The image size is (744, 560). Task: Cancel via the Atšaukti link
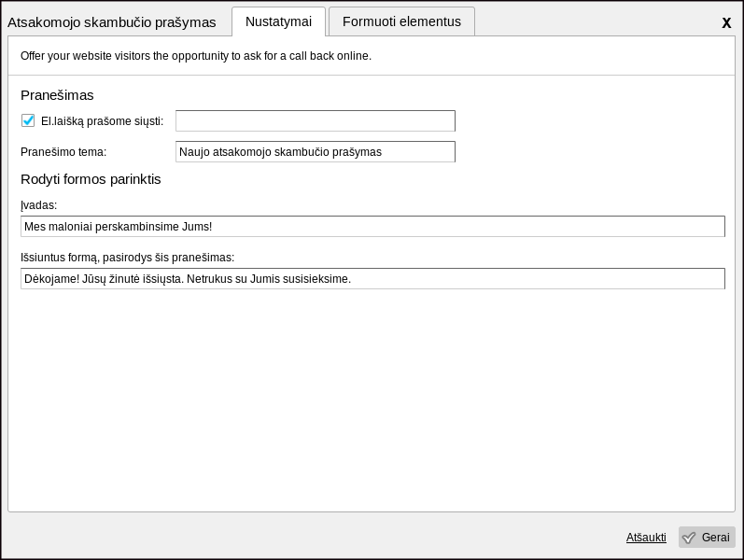click(646, 538)
